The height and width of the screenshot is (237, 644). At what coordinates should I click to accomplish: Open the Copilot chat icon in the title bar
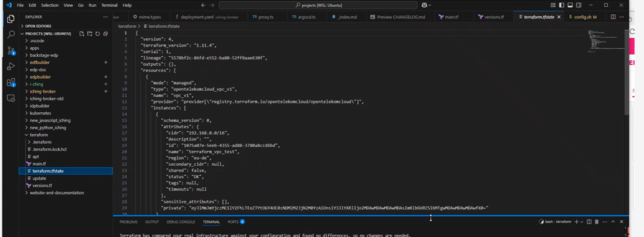[424, 5]
